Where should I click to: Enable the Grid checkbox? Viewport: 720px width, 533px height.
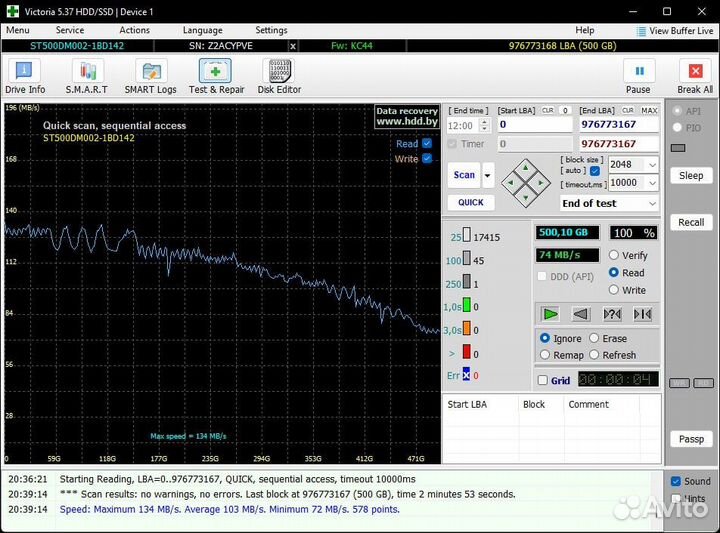pos(543,380)
